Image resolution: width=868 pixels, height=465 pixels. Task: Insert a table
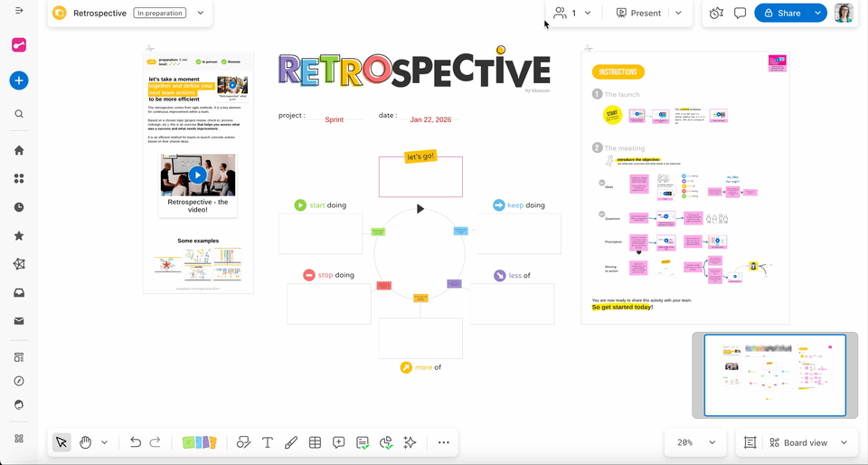[x=315, y=442]
